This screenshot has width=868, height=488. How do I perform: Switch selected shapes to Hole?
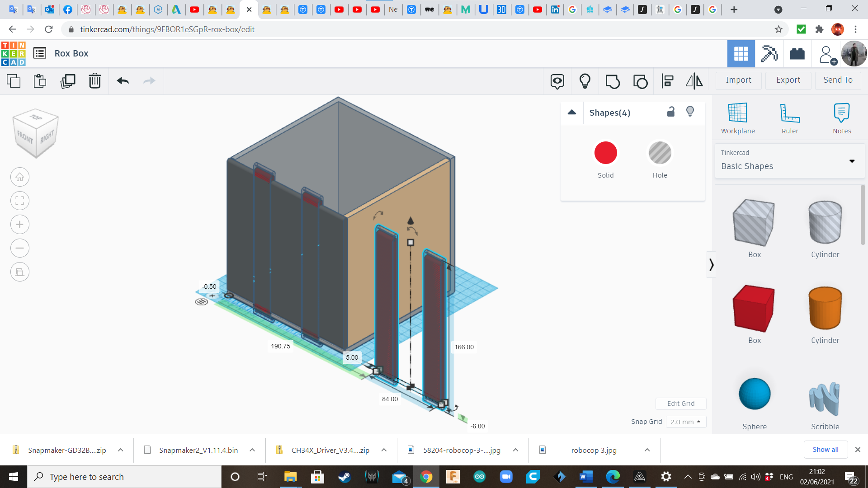click(660, 153)
